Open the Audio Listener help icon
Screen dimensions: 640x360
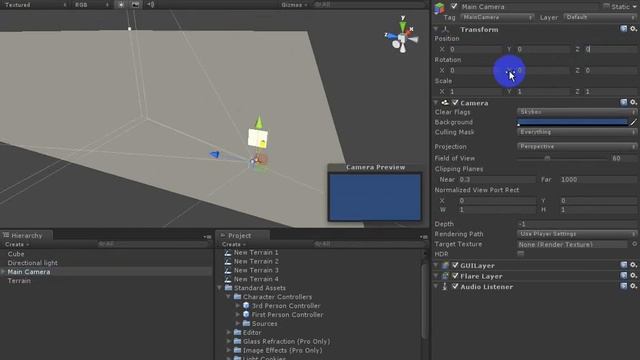pyautogui.click(x=624, y=286)
